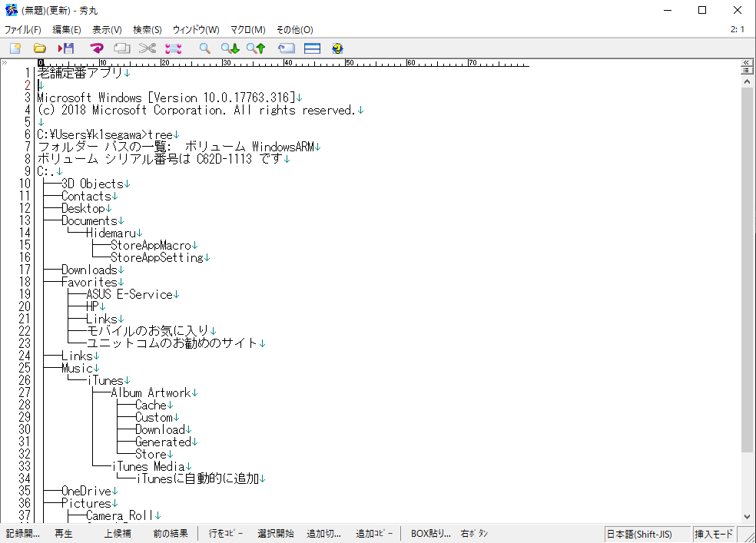
Task: Open the ファイル(F) menu
Action: (22, 30)
